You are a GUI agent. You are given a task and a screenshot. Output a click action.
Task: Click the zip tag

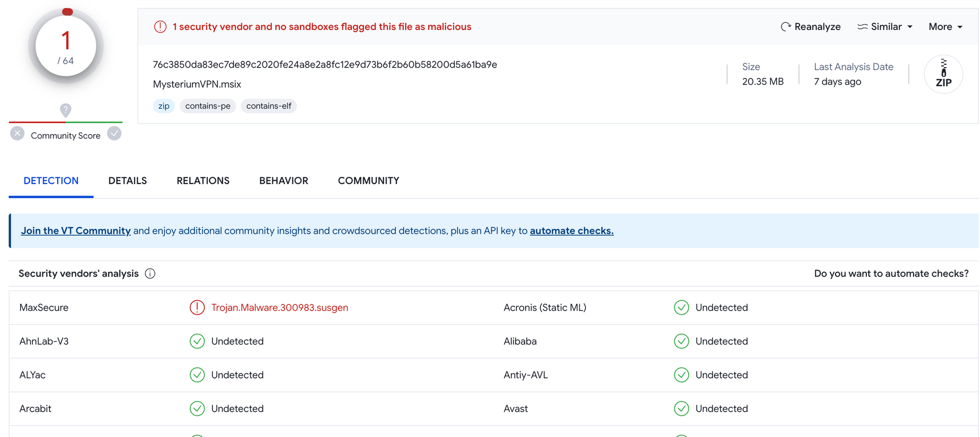tap(164, 106)
